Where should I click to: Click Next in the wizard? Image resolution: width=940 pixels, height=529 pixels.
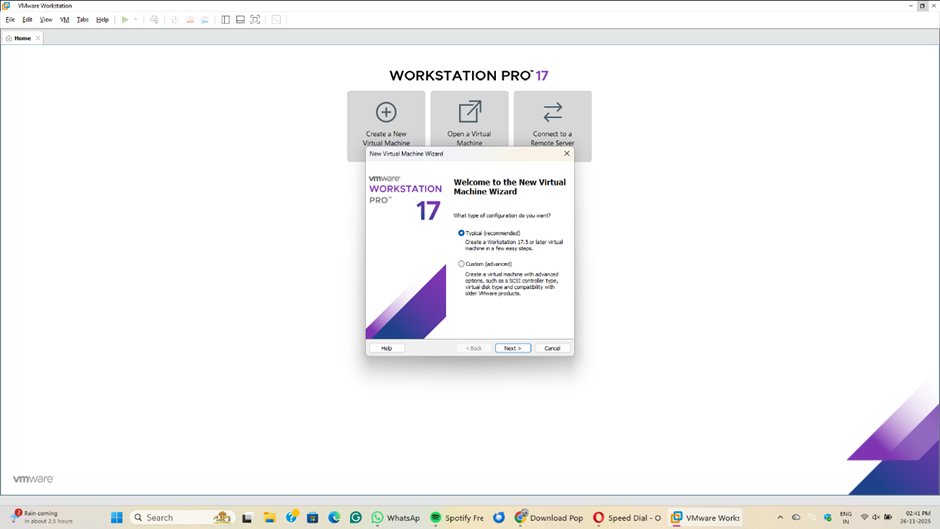512,348
